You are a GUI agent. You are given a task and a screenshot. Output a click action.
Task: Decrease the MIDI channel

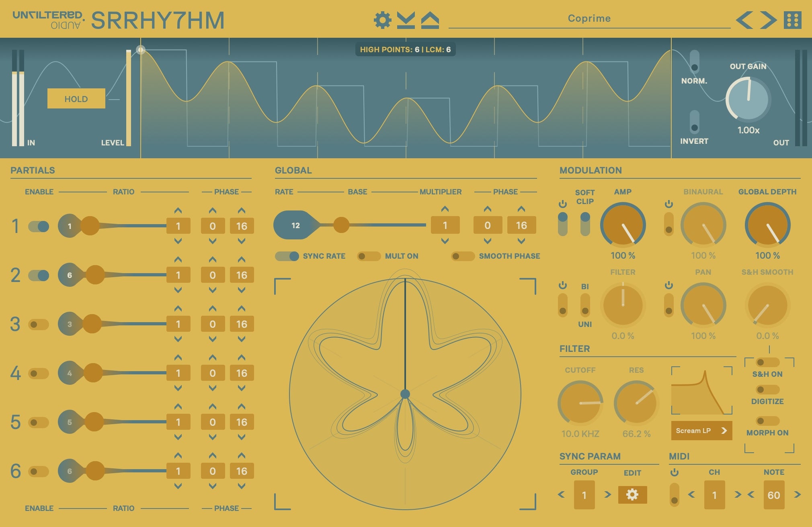[691, 494]
